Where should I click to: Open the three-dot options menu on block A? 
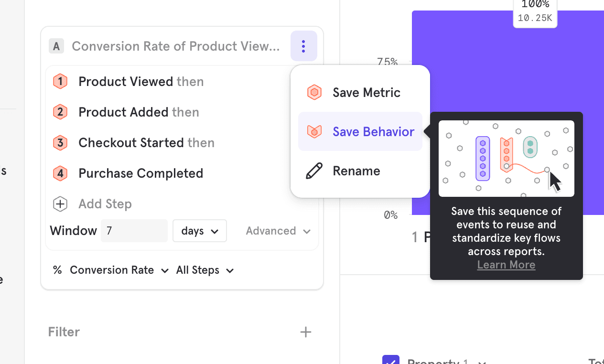pos(303,46)
